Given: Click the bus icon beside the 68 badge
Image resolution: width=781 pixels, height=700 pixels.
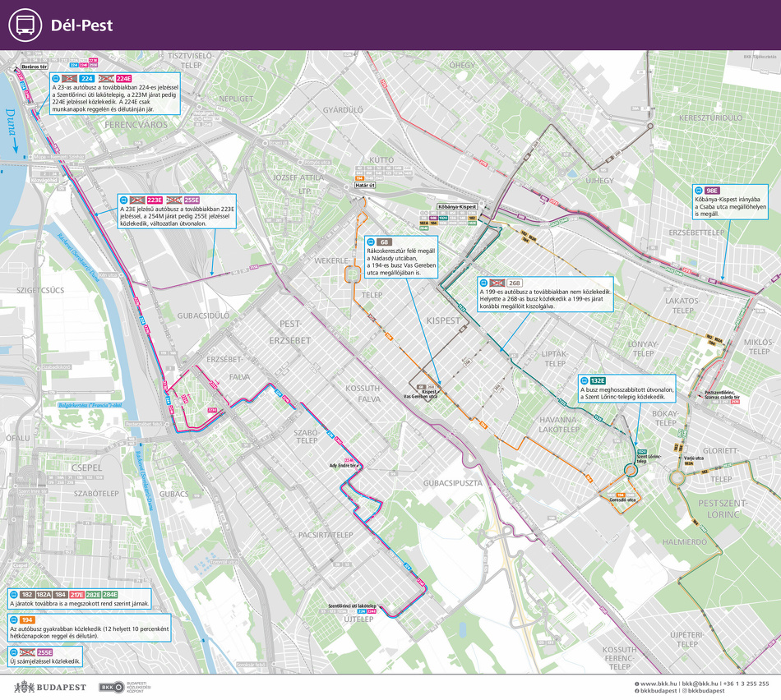Looking at the screenshot, I should (371, 242).
